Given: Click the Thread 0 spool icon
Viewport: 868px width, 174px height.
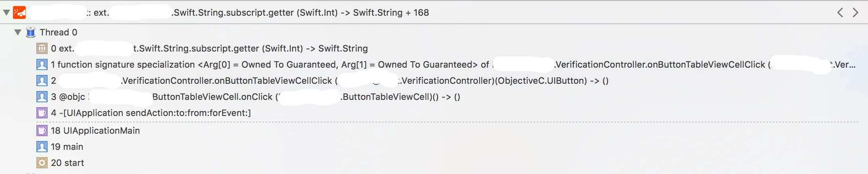Looking at the screenshot, I should [x=31, y=32].
